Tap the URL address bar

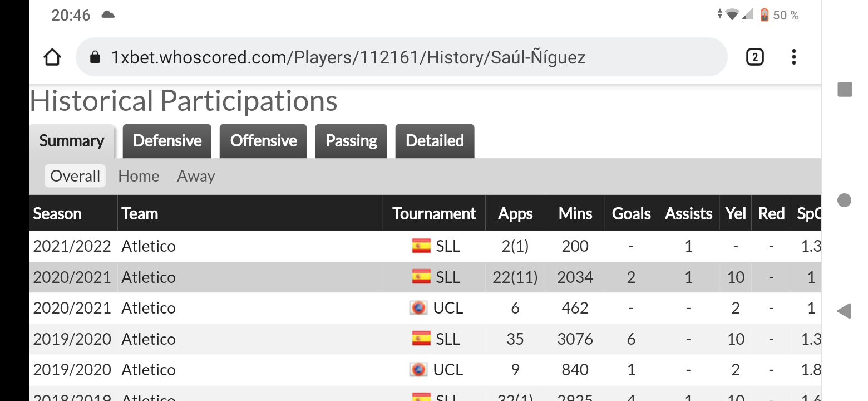(x=389, y=57)
